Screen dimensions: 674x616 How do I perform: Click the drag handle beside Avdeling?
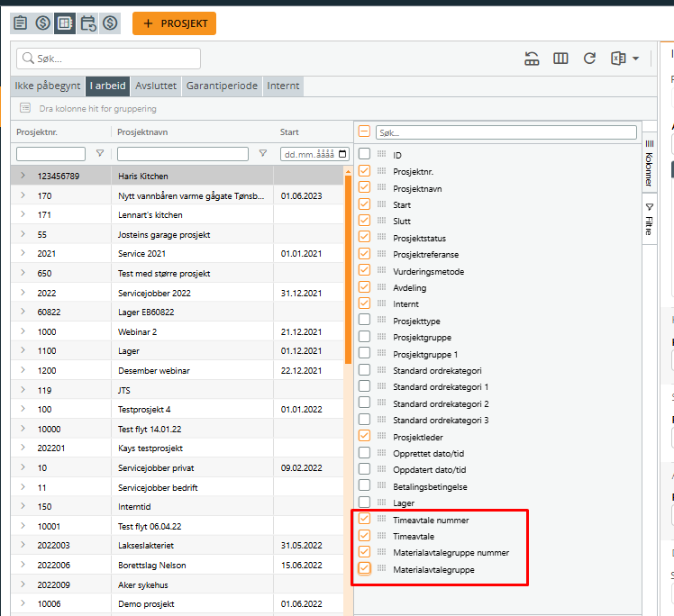tap(381, 286)
